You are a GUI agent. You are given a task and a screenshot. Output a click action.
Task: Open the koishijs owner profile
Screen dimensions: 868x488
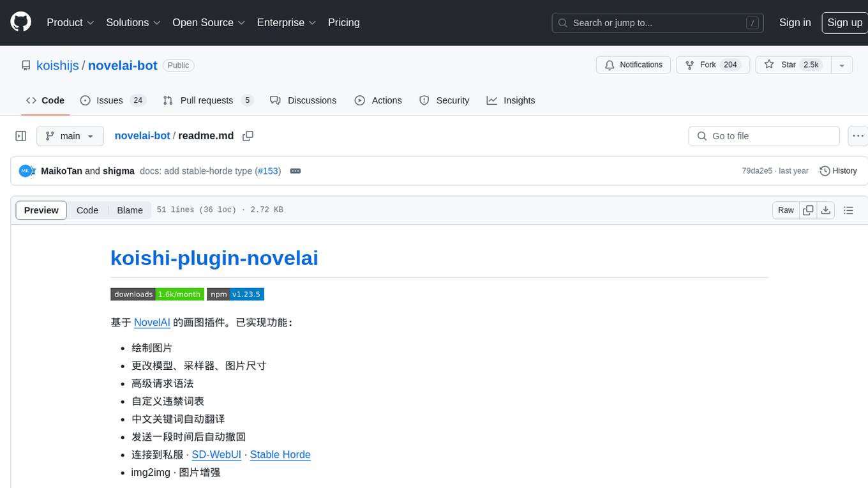pyautogui.click(x=57, y=65)
